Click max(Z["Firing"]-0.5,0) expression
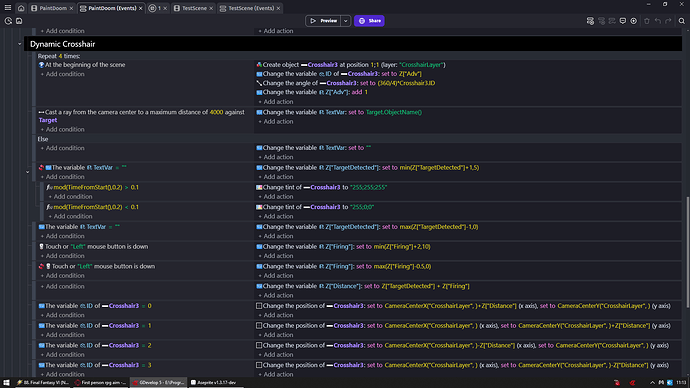This screenshot has height=388, width=690. (403, 267)
